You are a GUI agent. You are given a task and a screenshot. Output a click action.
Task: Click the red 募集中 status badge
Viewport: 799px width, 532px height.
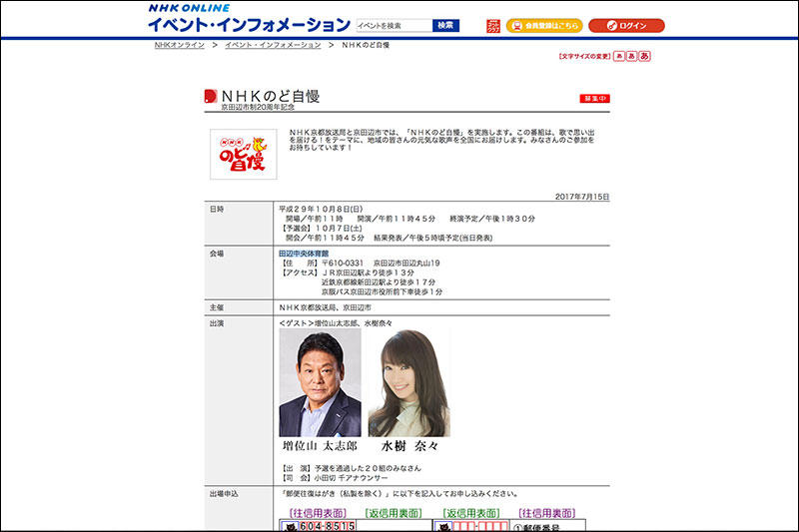[594, 98]
